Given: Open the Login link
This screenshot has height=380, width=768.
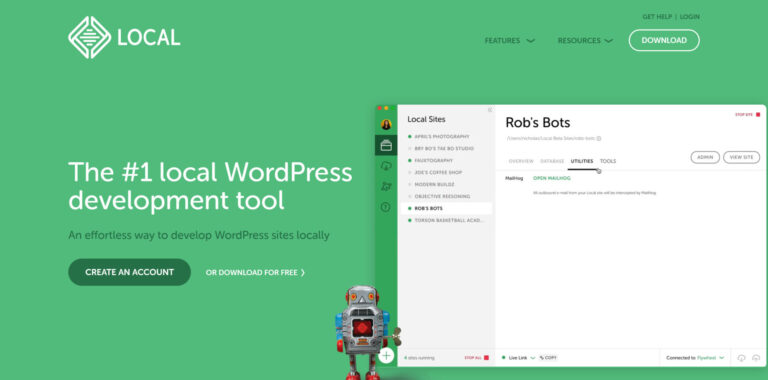Looking at the screenshot, I should tap(690, 17).
